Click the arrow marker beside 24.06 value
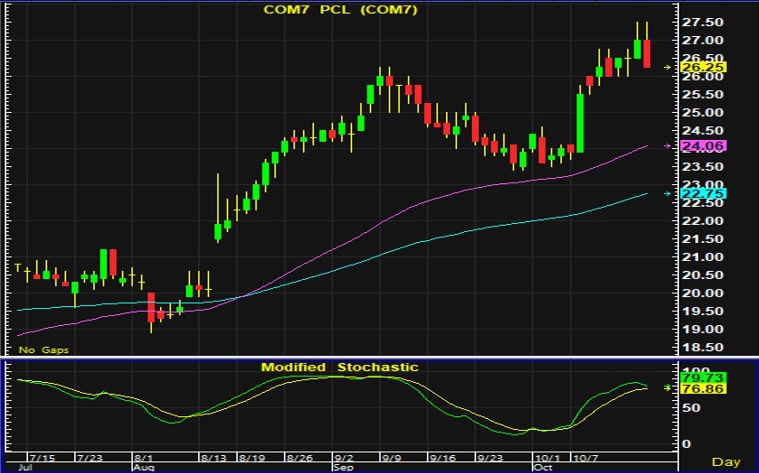759x473 pixels. (x=670, y=146)
